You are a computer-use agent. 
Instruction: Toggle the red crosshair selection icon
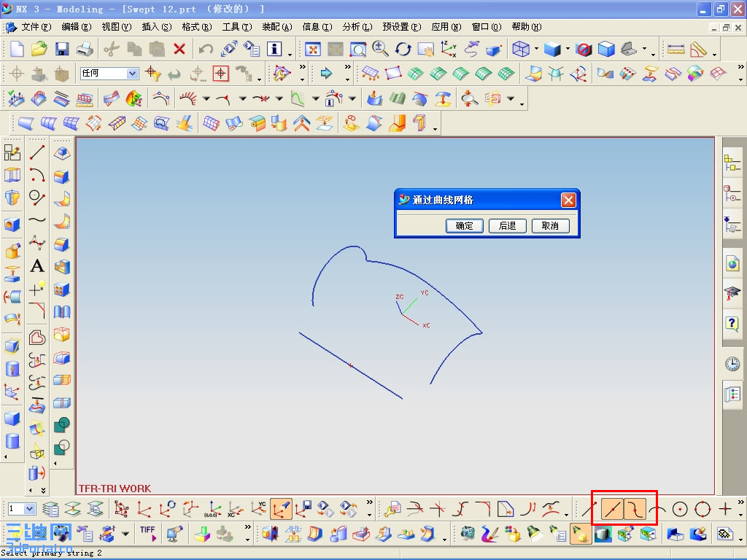click(x=220, y=74)
